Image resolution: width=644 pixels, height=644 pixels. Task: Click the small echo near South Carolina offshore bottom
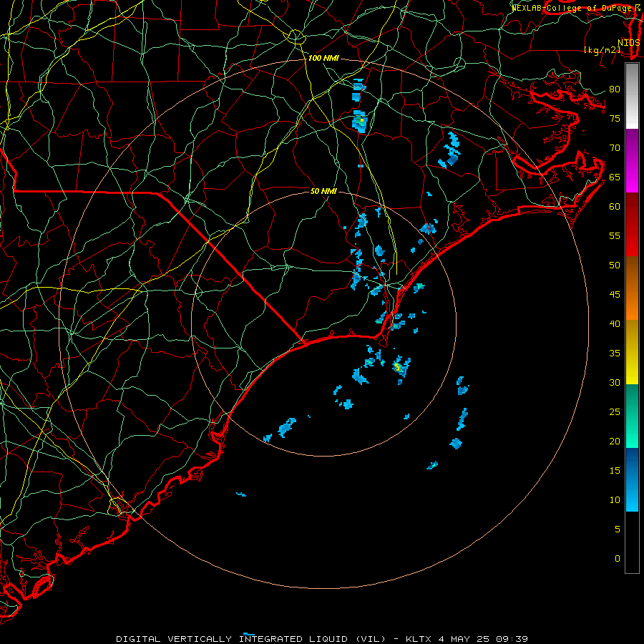pyautogui.click(x=241, y=494)
